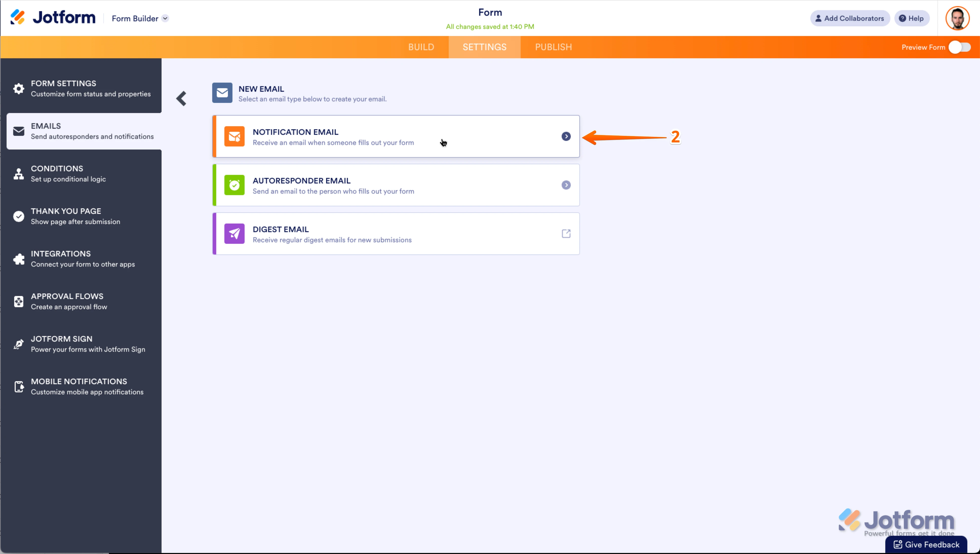Click the Approval Flows icon
The image size is (980, 554).
pyautogui.click(x=19, y=302)
